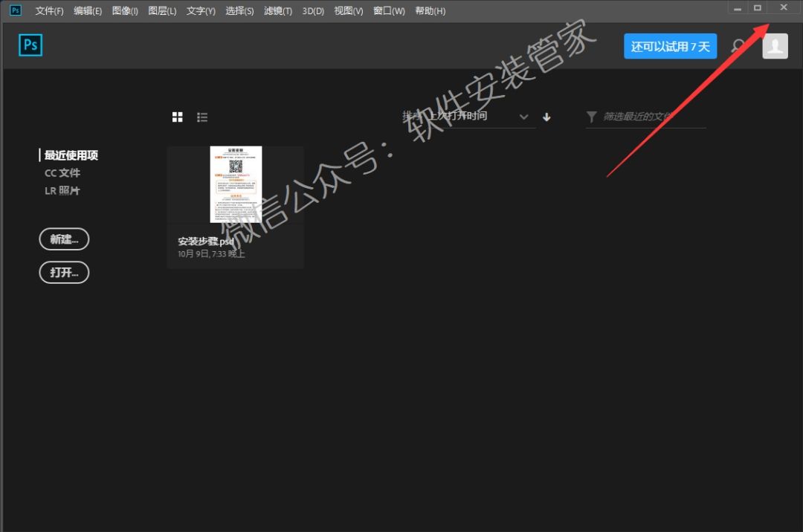
Task: Click the 打开... button
Action: 64,272
